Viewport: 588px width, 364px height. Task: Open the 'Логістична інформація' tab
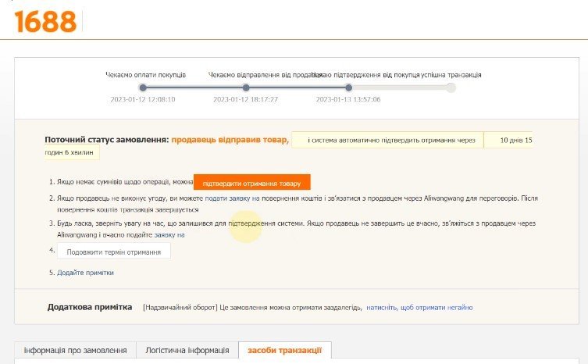187,351
